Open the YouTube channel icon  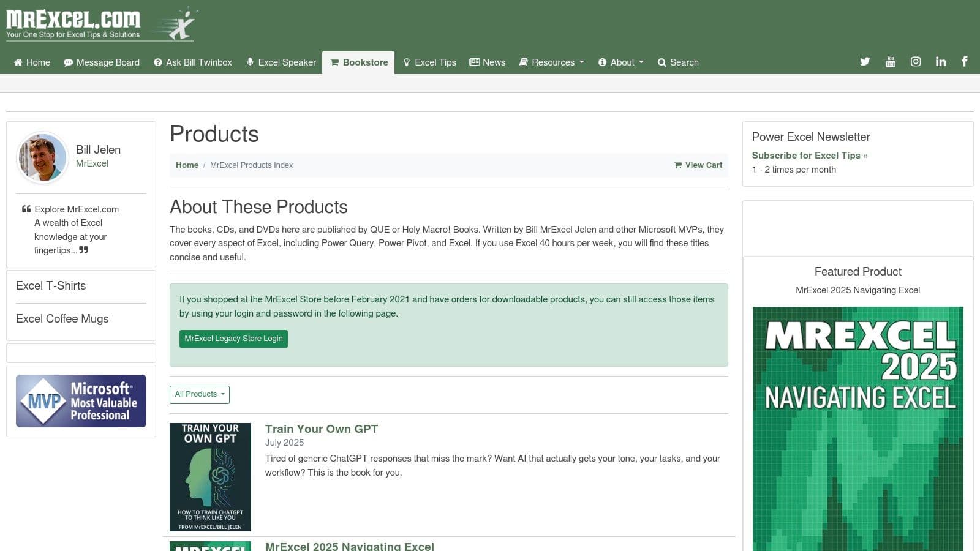pyautogui.click(x=890, y=62)
